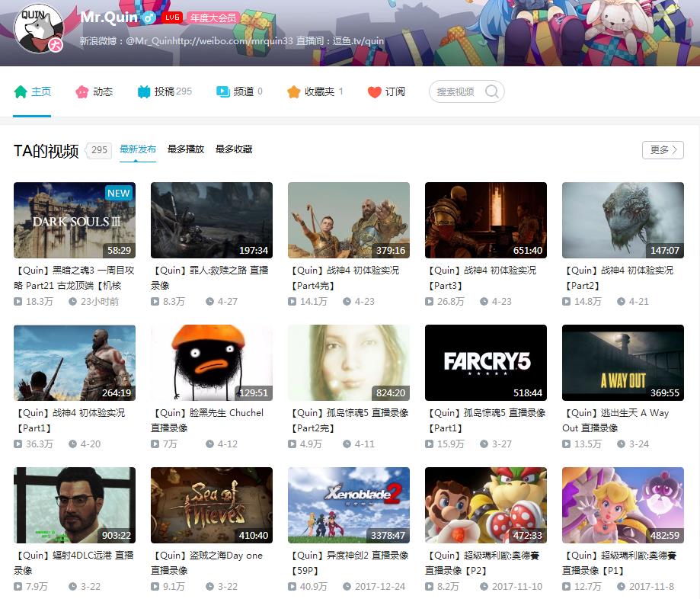The image size is (700, 599).
Task: Click the clock icon beside 4-21
Action: (621, 302)
